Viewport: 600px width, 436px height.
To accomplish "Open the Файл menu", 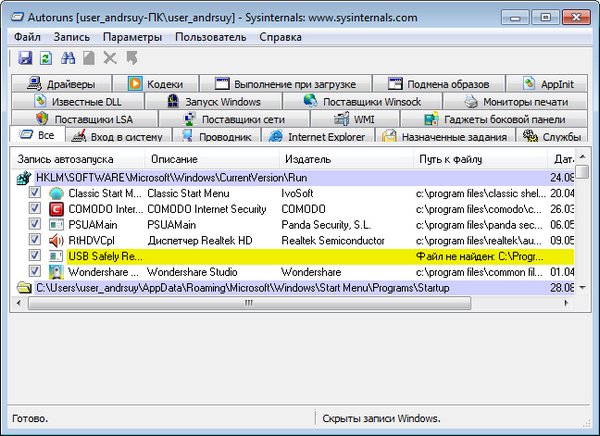I will (28, 37).
